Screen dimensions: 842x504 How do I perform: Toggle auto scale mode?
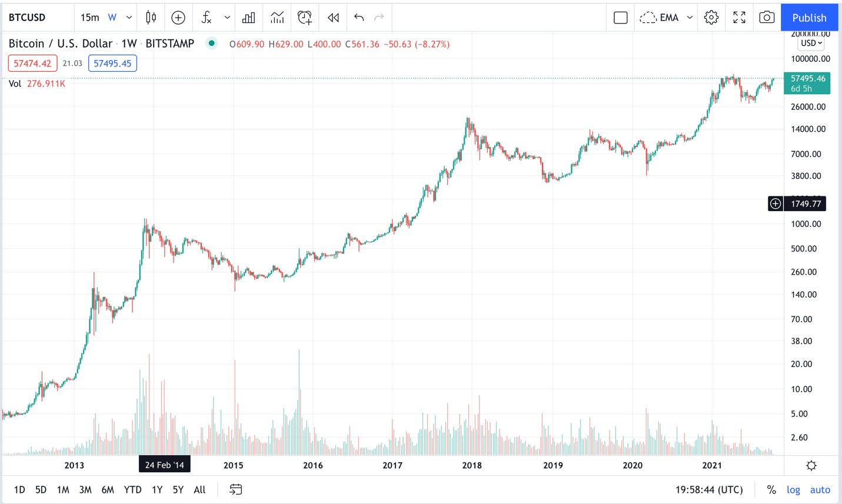point(820,489)
